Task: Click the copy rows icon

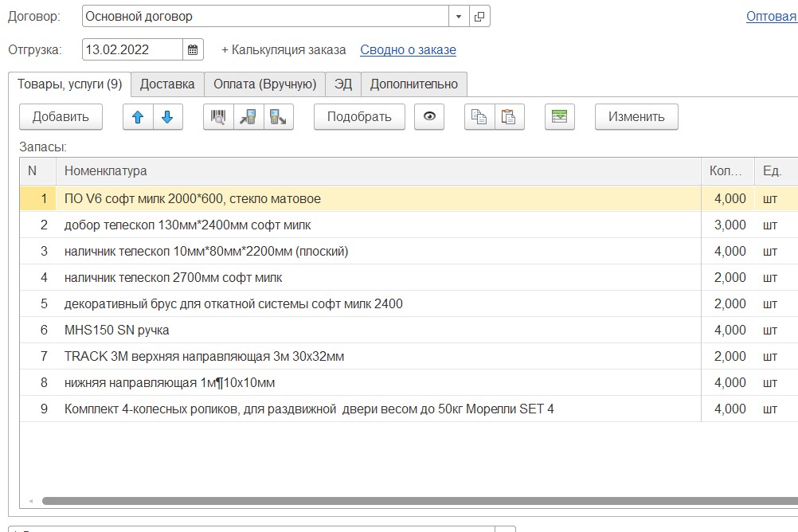Action: [x=479, y=117]
